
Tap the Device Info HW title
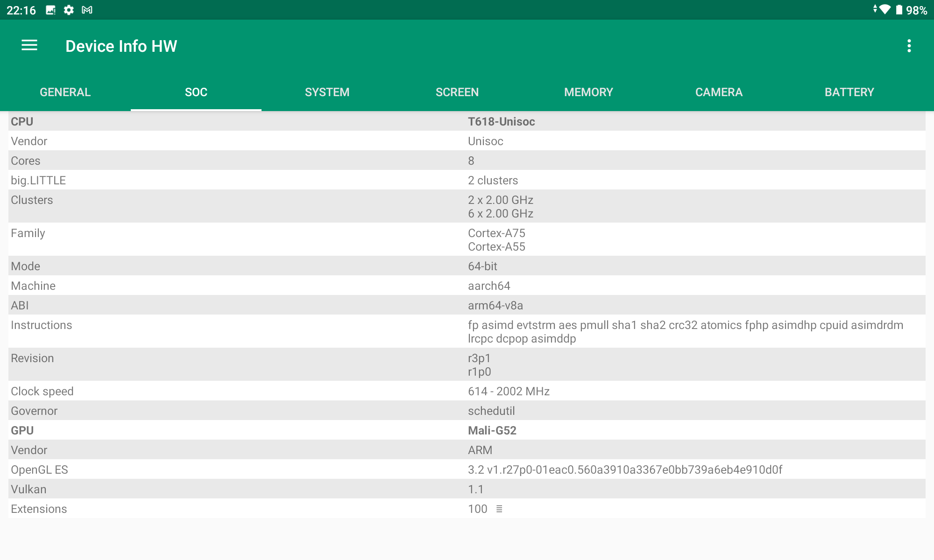tap(121, 46)
